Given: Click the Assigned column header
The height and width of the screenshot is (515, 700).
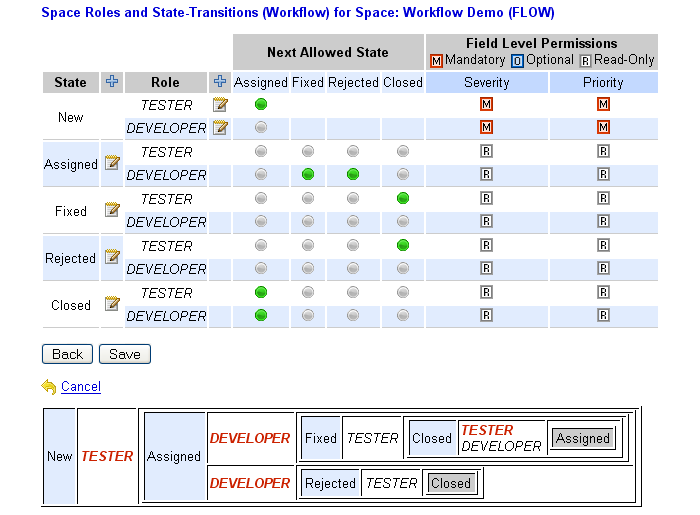Looking at the screenshot, I should click(261, 83).
